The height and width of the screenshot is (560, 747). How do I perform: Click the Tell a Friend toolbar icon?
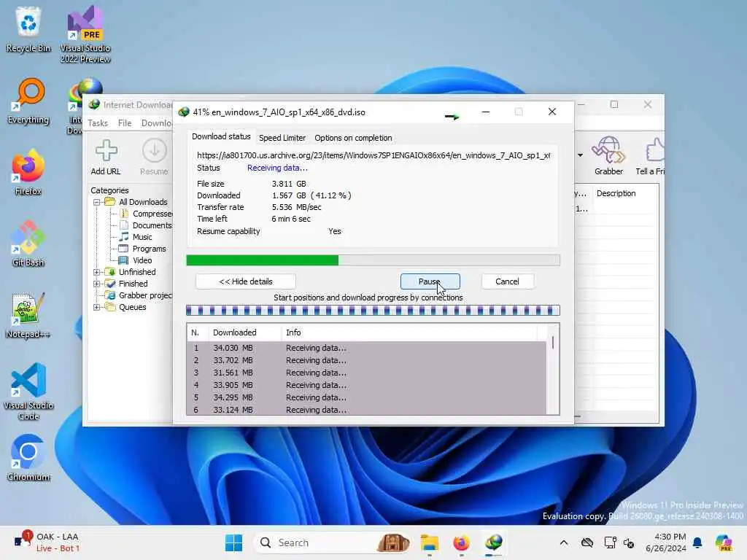[x=651, y=156]
